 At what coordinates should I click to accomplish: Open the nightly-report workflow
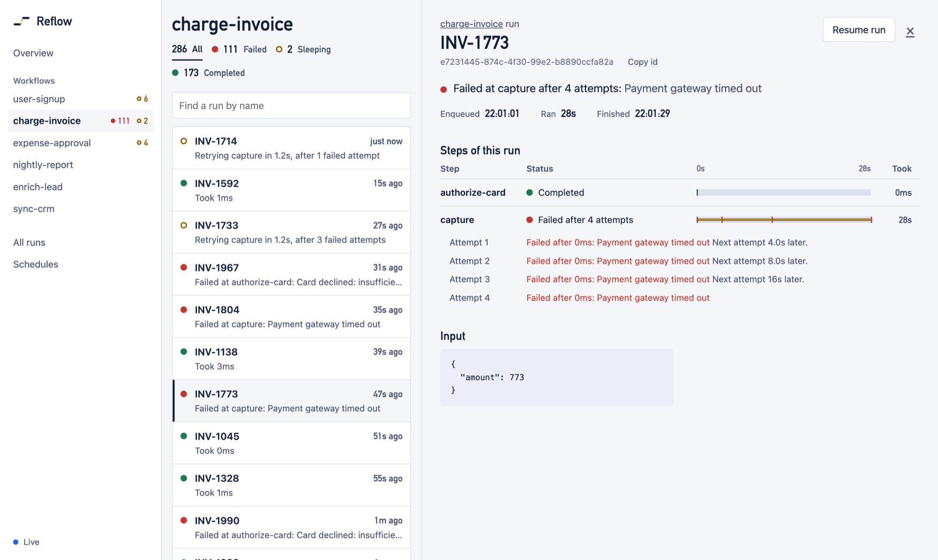coord(80,165)
